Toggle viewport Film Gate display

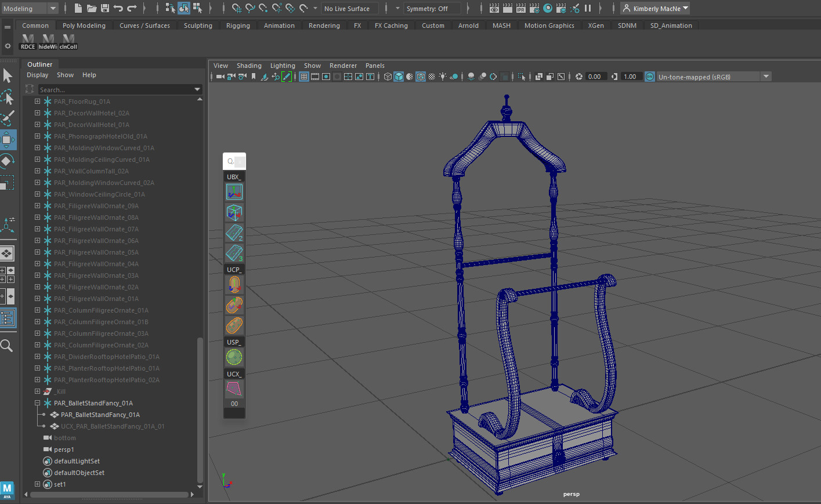click(x=315, y=77)
